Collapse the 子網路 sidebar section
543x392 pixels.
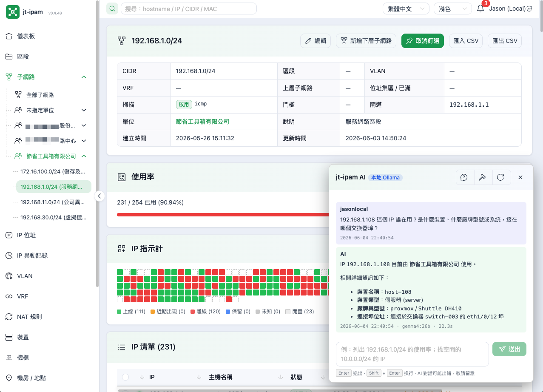(x=84, y=77)
